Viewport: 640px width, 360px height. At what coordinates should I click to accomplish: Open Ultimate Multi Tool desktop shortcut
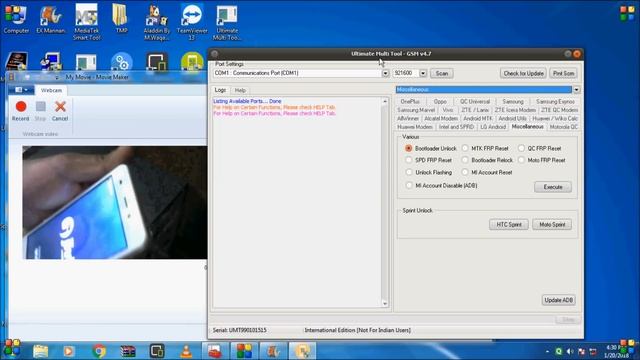click(227, 22)
